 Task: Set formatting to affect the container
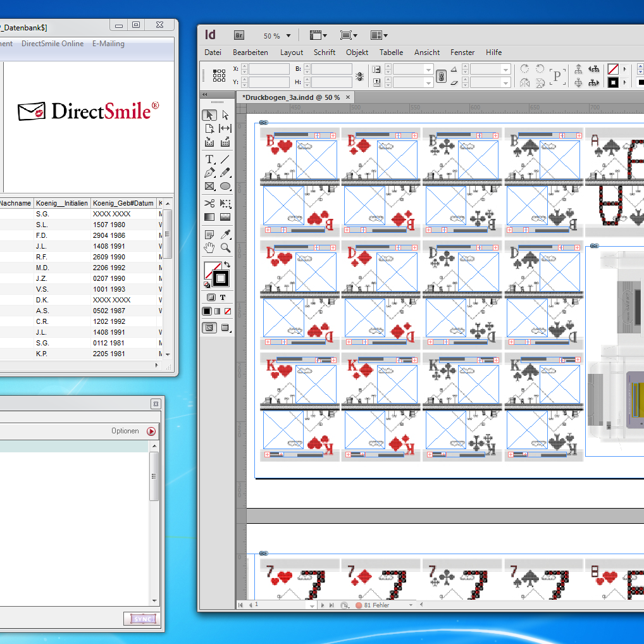pos(211,297)
